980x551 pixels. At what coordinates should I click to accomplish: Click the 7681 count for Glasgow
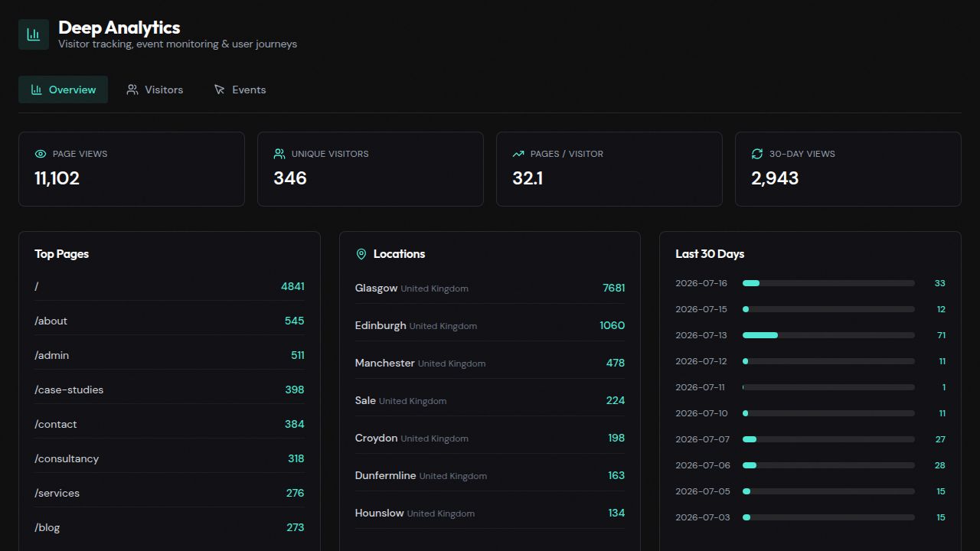pyautogui.click(x=614, y=288)
